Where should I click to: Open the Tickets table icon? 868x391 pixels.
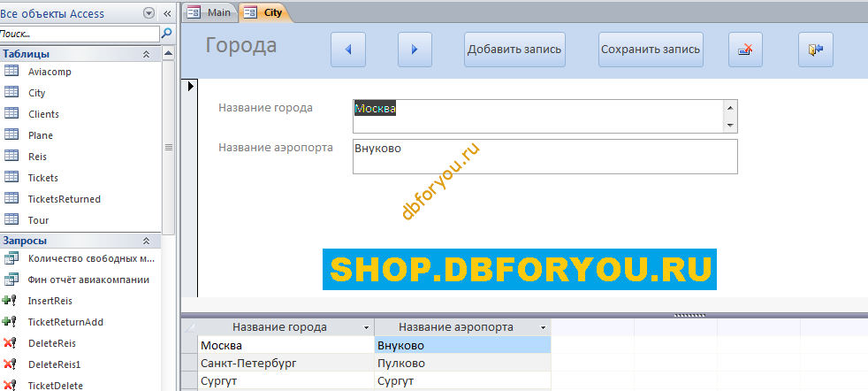11,177
